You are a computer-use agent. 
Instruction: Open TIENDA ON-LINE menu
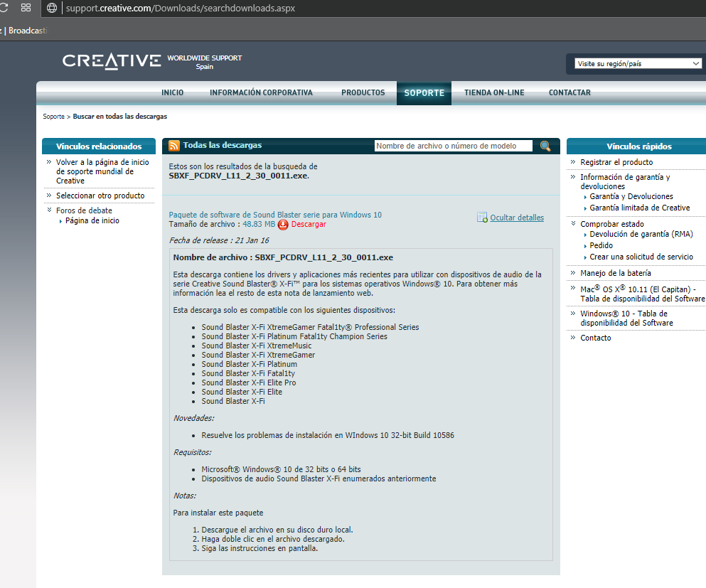494,92
